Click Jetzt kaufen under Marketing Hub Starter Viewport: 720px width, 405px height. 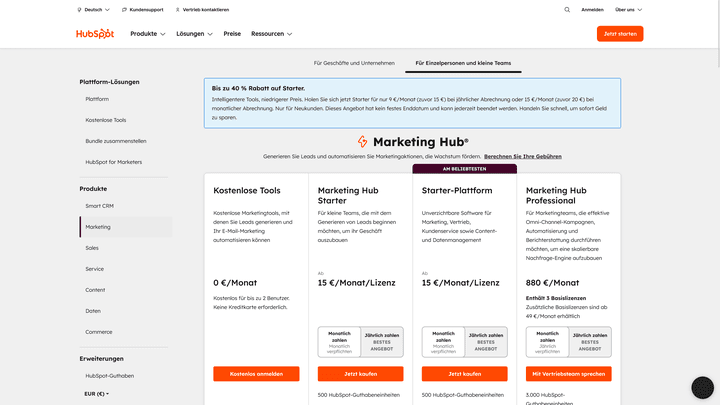360,374
